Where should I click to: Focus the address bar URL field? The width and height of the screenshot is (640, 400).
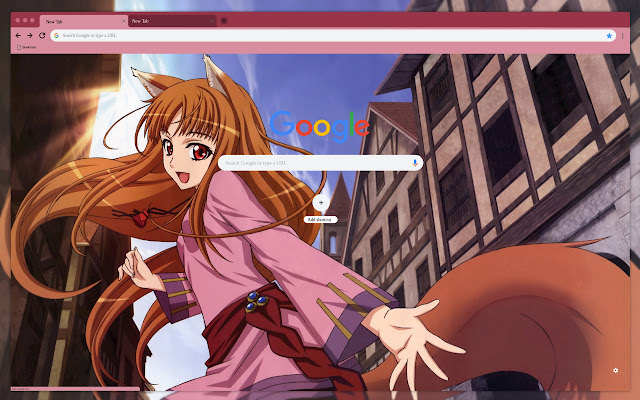point(333,36)
